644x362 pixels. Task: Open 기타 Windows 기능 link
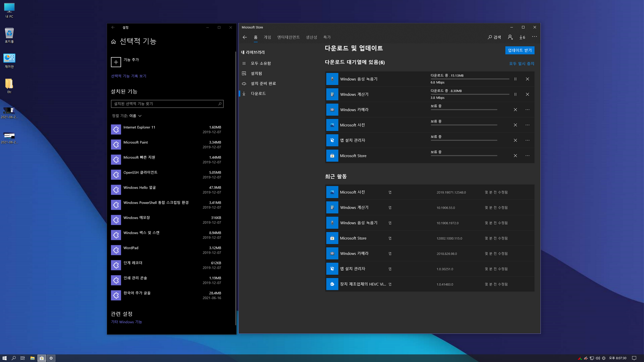[x=126, y=322]
